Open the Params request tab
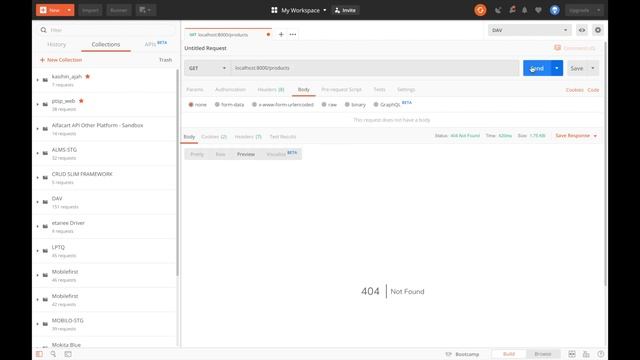This screenshot has width=640, height=360. pyautogui.click(x=195, y=89)
